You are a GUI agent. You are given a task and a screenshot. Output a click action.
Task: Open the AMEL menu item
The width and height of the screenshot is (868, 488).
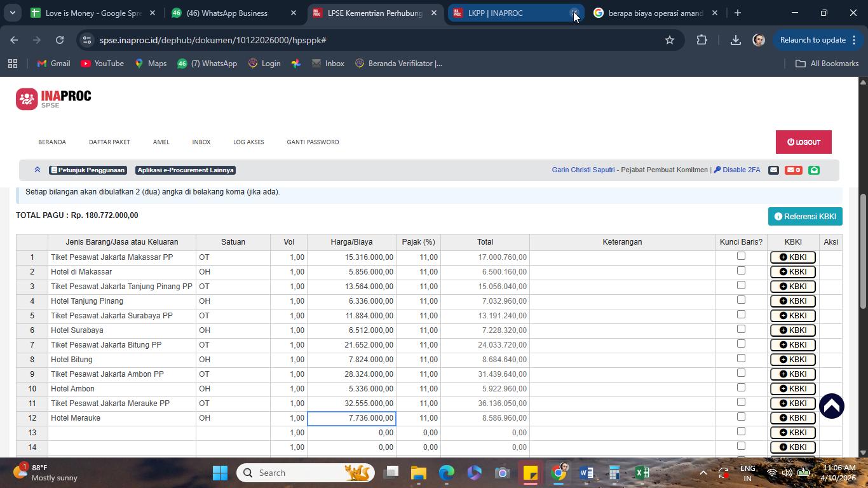point(161,142)
